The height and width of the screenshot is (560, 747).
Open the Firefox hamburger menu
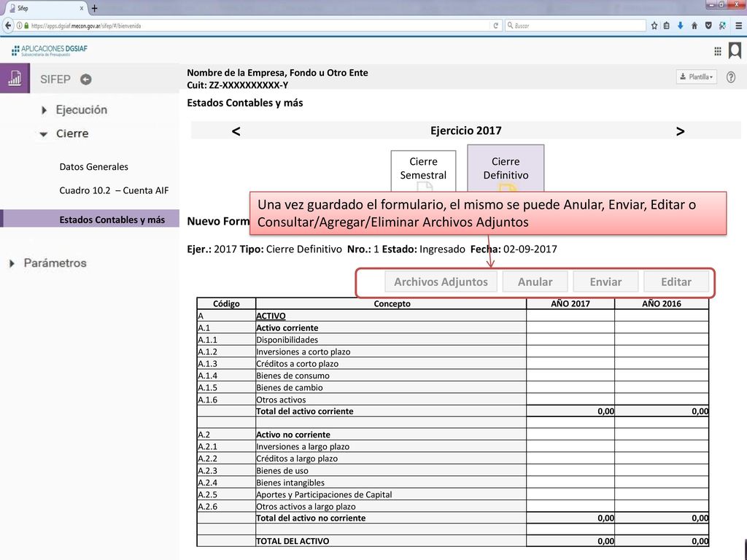738,26
